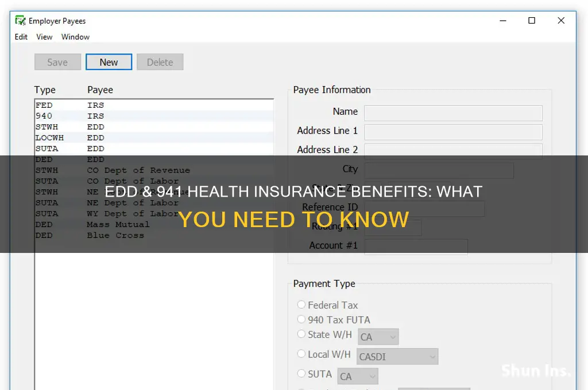The width and height of the screenshot is (588, 390).
Task: Click the Account #1 field
Action: pyautogui.click(x=416, y=247)
